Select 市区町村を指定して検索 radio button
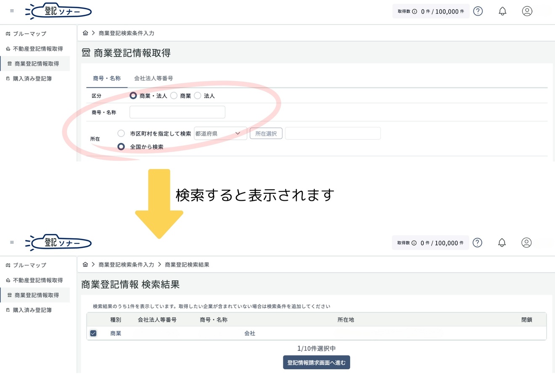Screen dimensions: 555x392 click(121, 133)
